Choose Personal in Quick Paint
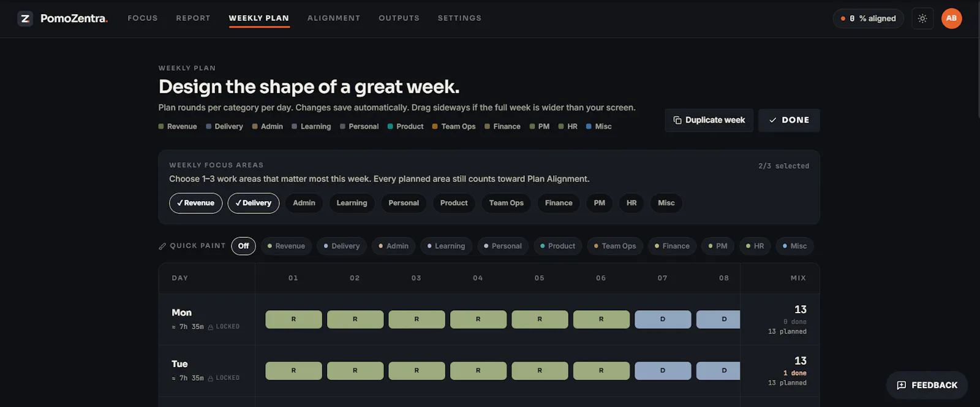980x407 pixels. click(x=503, y=246)
